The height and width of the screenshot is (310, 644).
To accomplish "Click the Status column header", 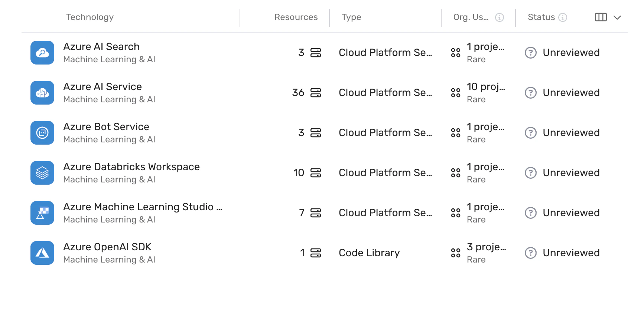I will tap(541, 17).
